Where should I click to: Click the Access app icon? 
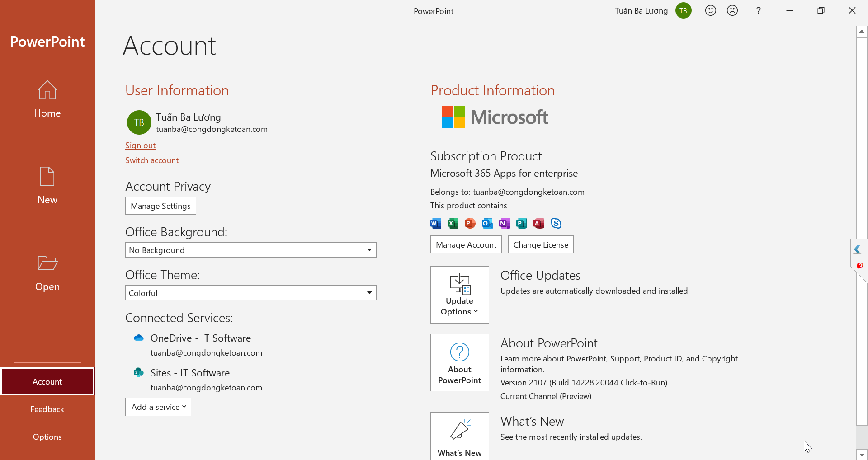539,223
